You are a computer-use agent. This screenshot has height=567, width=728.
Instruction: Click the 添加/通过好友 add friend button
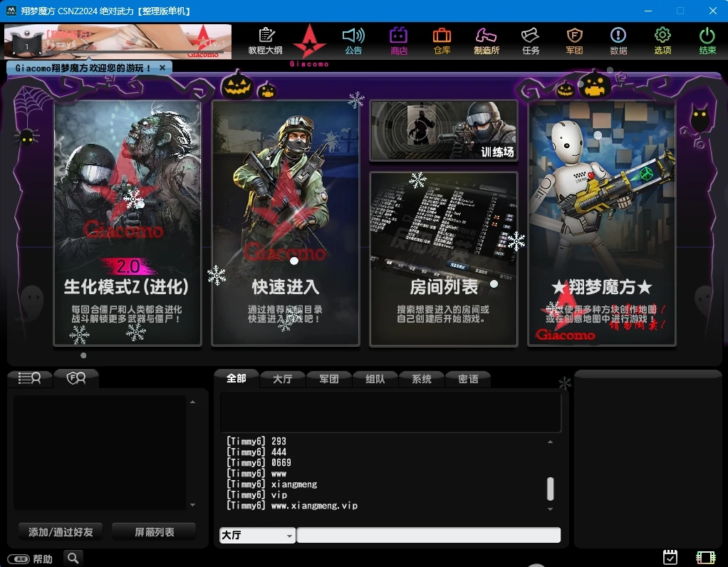[x=61, y=532]
